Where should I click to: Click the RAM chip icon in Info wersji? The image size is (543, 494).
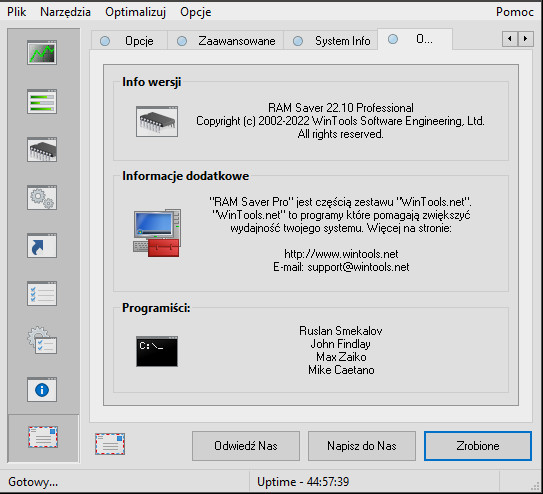coord(157,122)
